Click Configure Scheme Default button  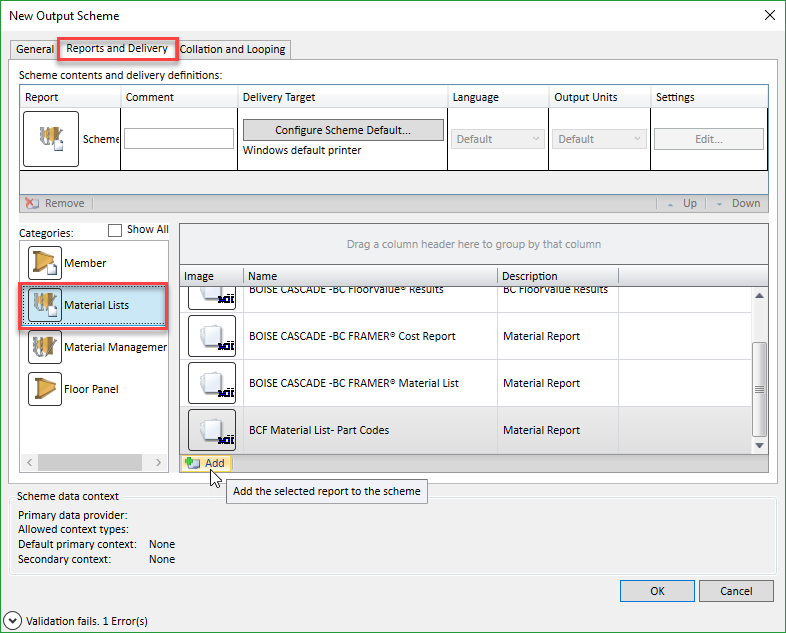pyautogui.click(x=343, y=130)
